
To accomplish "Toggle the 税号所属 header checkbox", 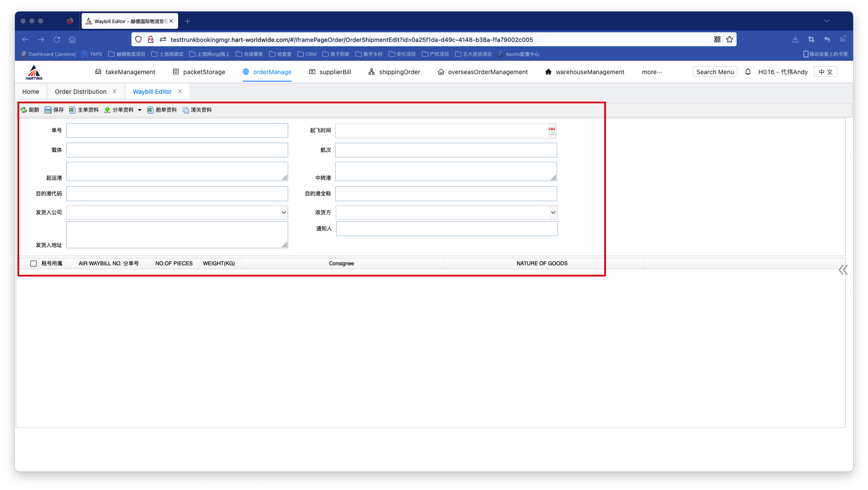I will click(x=33, y=264).
